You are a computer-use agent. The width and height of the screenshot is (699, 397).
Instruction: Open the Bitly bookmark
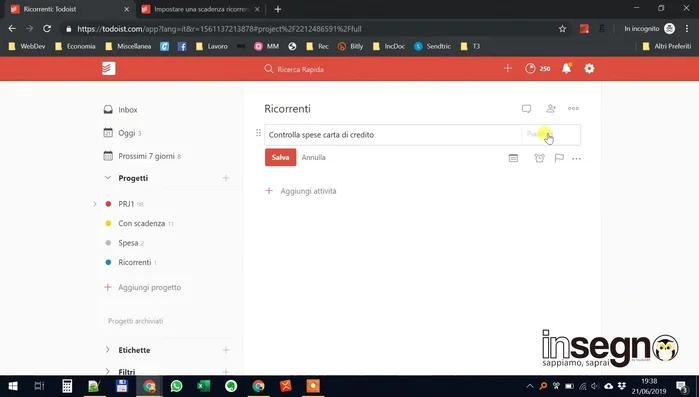(x=351, y=46)
